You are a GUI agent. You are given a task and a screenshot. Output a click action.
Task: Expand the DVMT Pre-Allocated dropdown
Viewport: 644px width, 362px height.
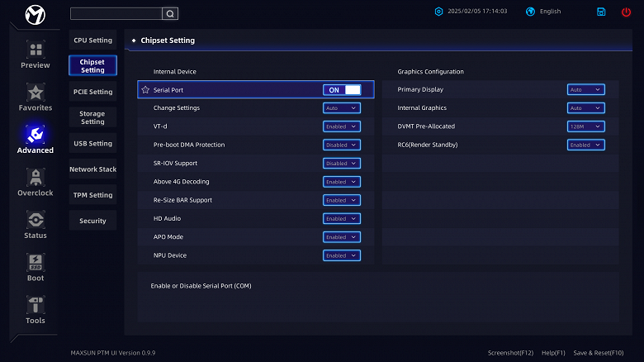click(585, 126)
